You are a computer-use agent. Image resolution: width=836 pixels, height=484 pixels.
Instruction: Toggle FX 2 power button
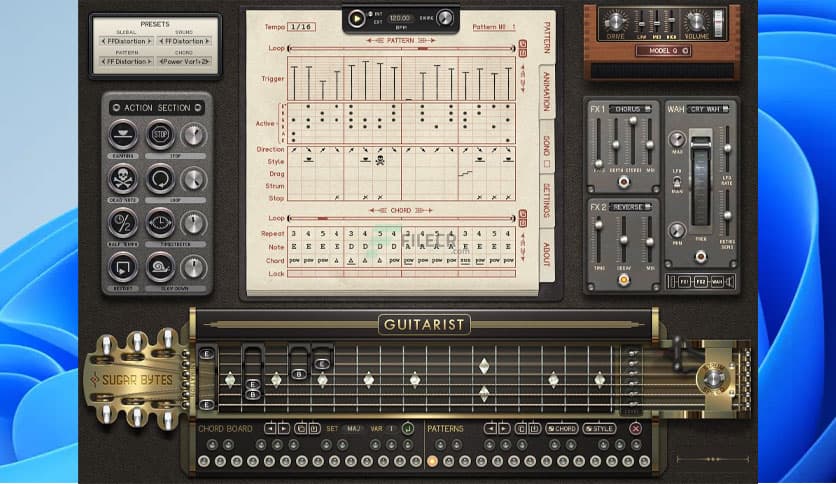tap(623, 280)
